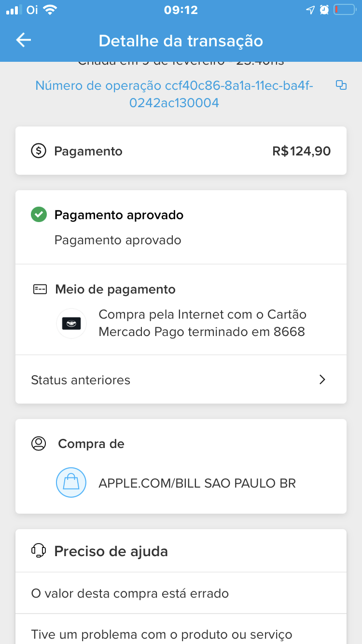Choose 'Tive um problema com o produto ou serviço'
This screenshot has width=362, height=644.
(162, 634)
